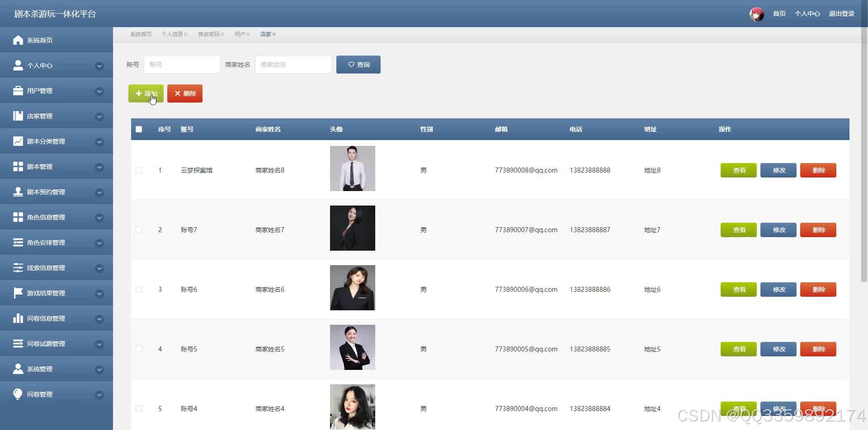Click 修改 for the 账号7 row
The image size is (868, 430).
(778, 230)
